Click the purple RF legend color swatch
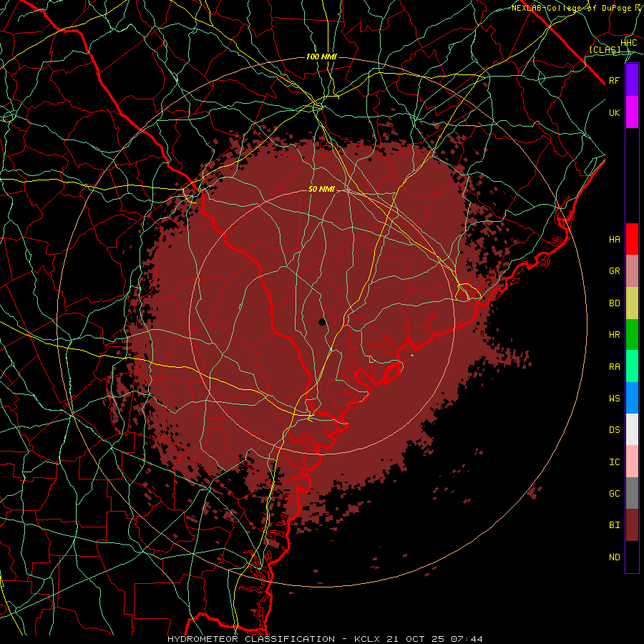Image resolution: width=644 pixels, height=644 pixels. pyautogui.click(x=632, y=80)
